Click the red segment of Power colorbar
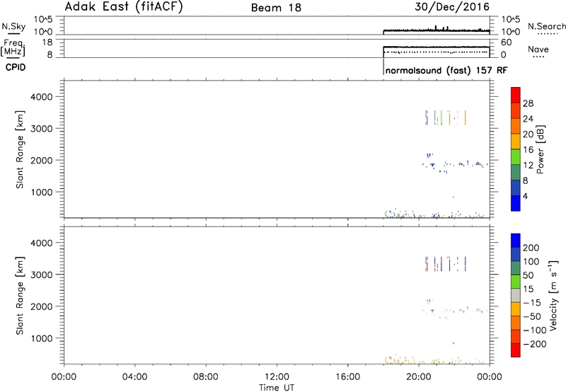The width and height of the screenshot is (566, 392). pyautogui.click(x=516, y=96)
